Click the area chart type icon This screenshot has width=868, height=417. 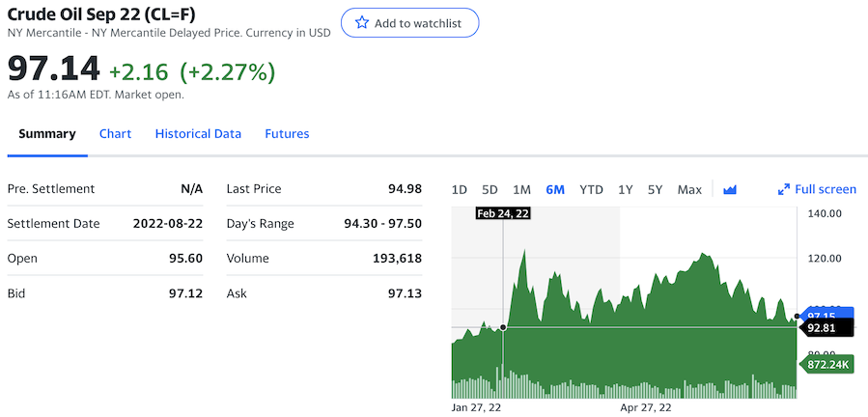point(730,189)
